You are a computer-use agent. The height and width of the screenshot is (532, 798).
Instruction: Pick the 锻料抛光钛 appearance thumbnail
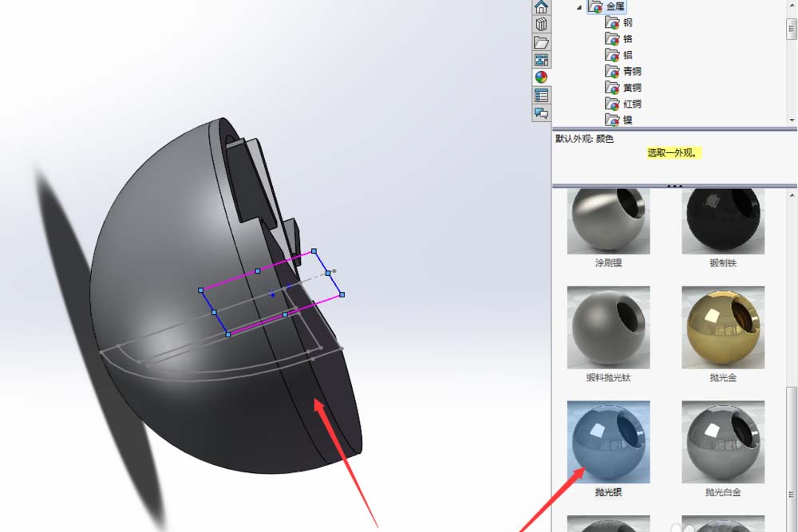[x=609, y=328]
